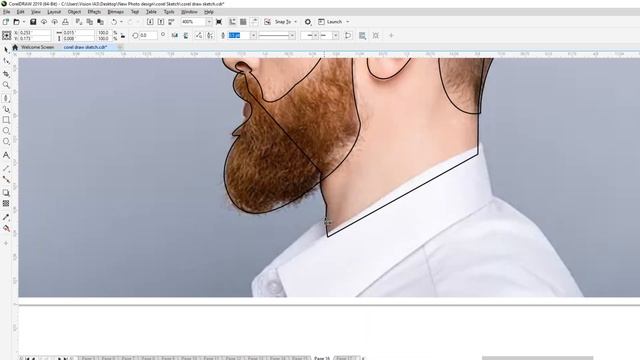Click the rotation angle input field

click(148, 36)
